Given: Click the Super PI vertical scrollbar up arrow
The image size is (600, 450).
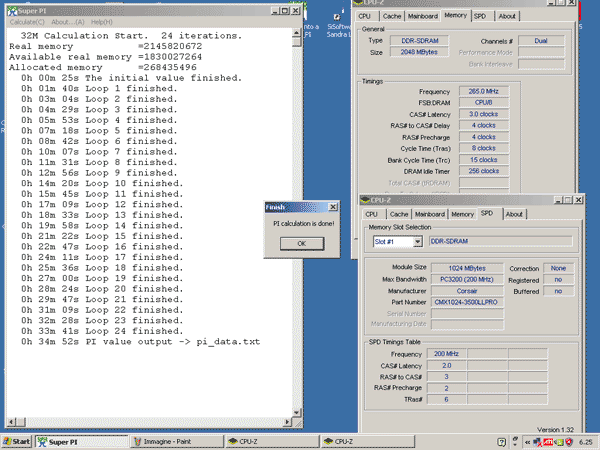Looking at the screenshot, I should (297, 33).
